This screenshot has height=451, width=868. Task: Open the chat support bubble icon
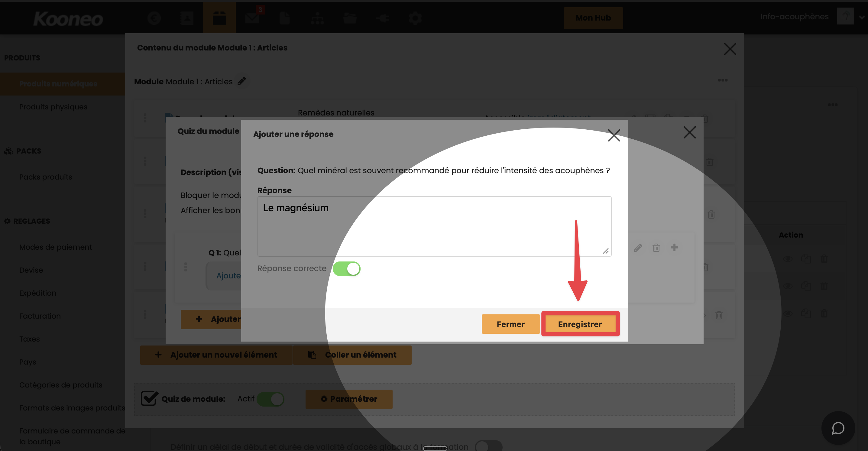[838, 428]
